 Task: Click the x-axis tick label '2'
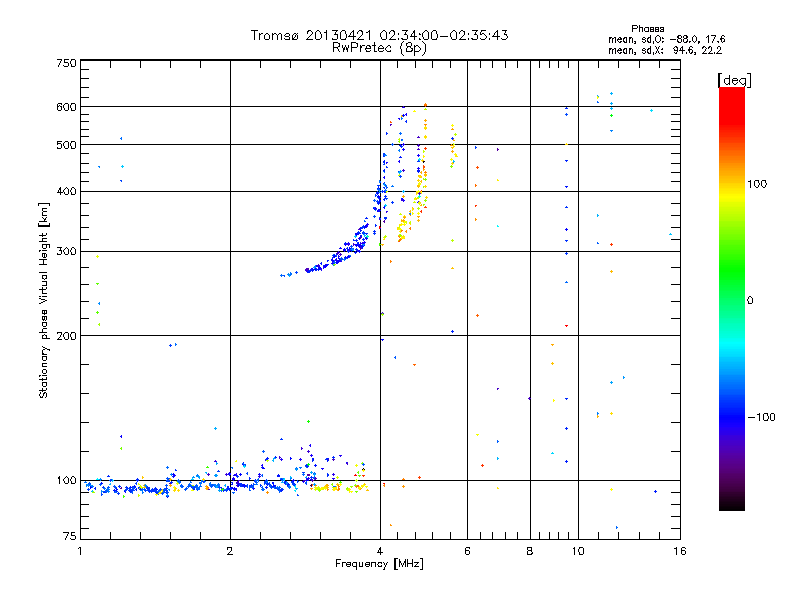point(230,551)
